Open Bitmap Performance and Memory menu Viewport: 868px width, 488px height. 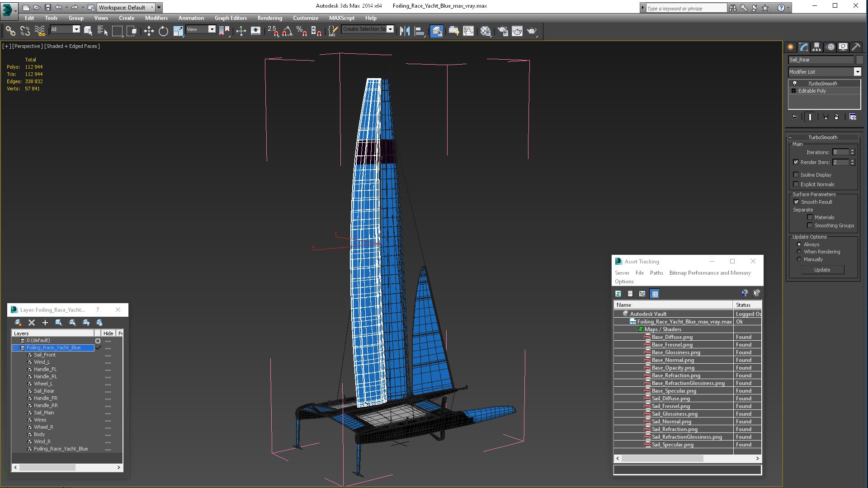[710, 273]
